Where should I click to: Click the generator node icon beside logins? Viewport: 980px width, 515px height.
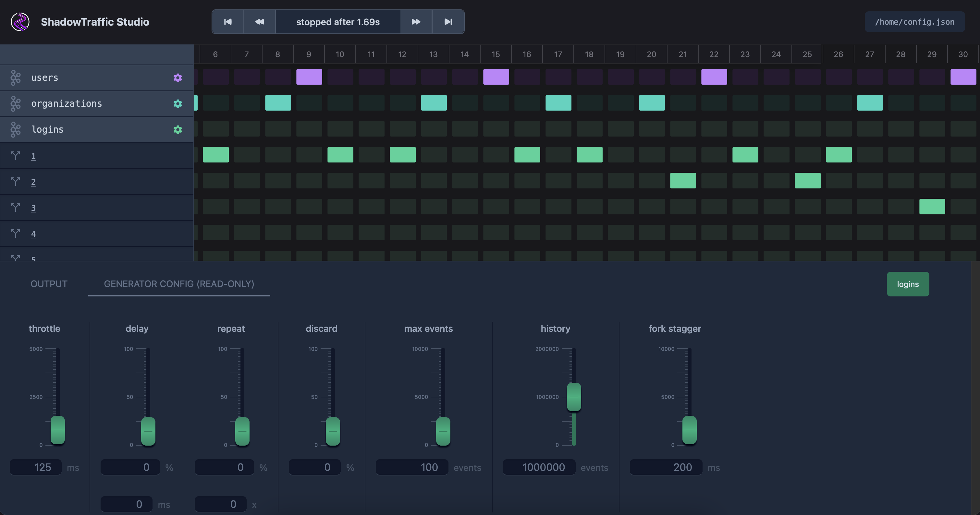[16, 130]
